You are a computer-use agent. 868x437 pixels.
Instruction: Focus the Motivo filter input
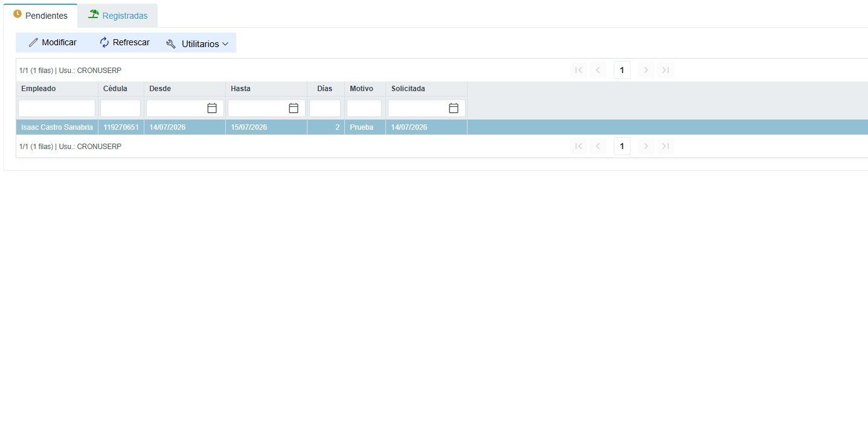[x=364, y=108]
